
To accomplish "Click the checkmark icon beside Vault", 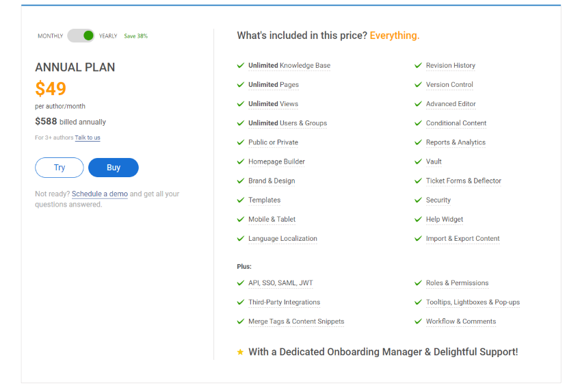I will (x=419, y=161).
